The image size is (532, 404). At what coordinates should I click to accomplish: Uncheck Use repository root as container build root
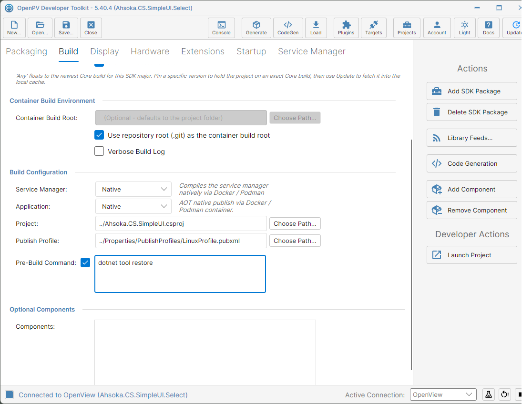pyautogui.click(x=99, y=135)
